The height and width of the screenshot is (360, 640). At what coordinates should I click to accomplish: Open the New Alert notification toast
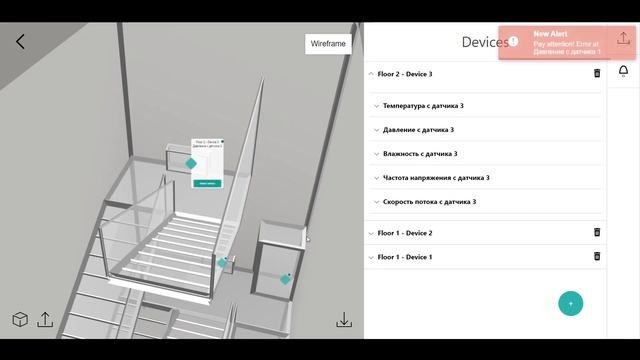567,42
